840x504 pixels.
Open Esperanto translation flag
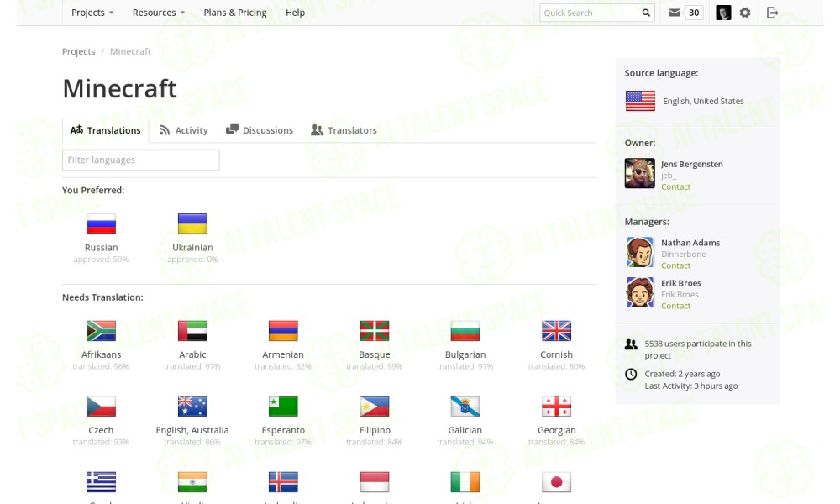point(283,407)
